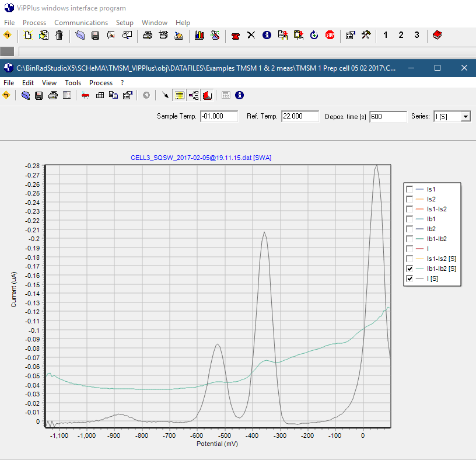
Task: Click the printer icon in inner window toolbar
Action: tap(52, 95)
